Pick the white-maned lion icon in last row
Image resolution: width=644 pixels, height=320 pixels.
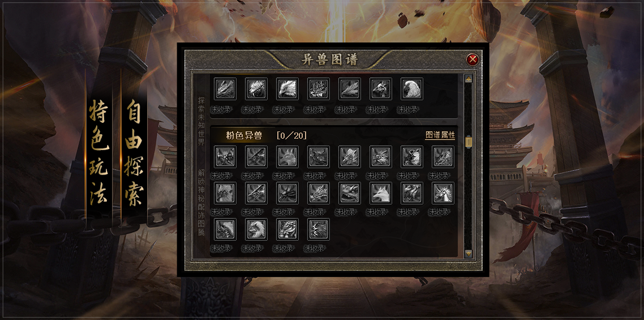click(256, 229)
